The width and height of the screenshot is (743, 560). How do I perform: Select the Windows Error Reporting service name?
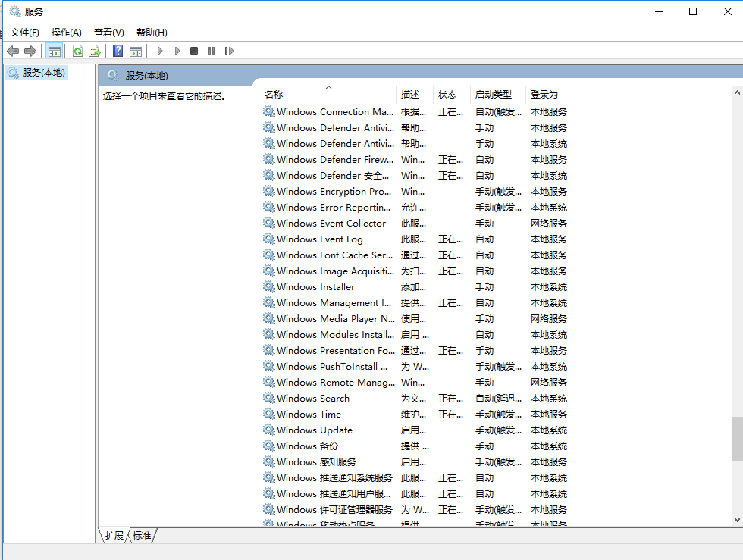(x=334, y=207)
